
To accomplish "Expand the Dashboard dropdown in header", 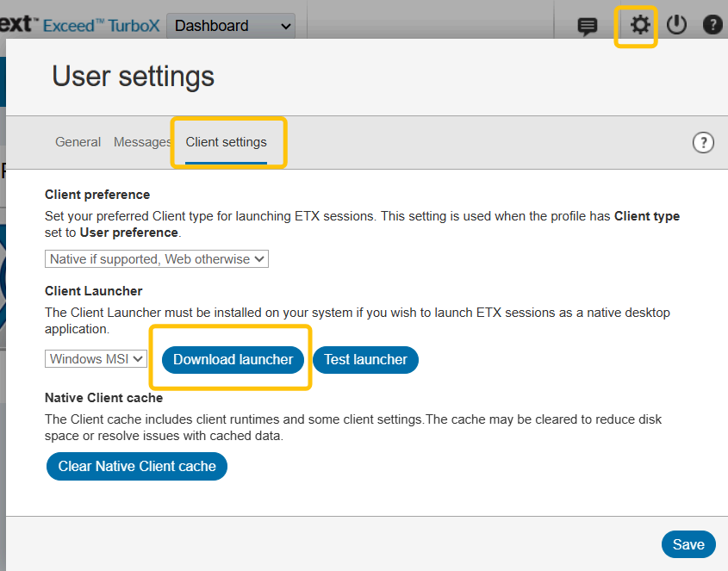I will (230, 26).
